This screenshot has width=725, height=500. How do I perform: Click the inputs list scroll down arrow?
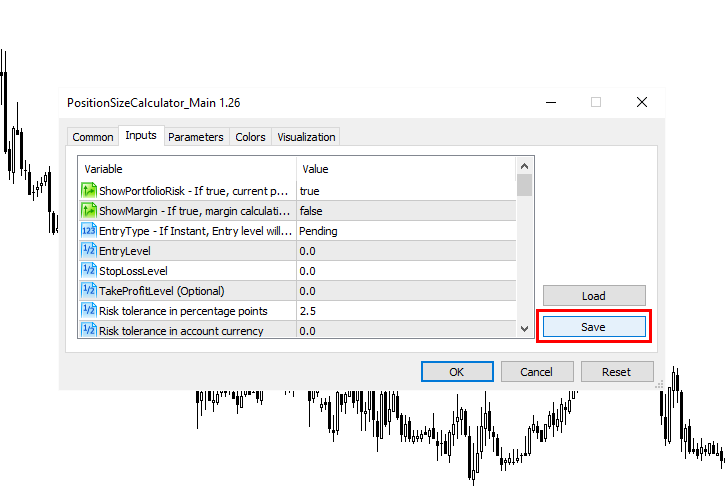click(524, 329)
